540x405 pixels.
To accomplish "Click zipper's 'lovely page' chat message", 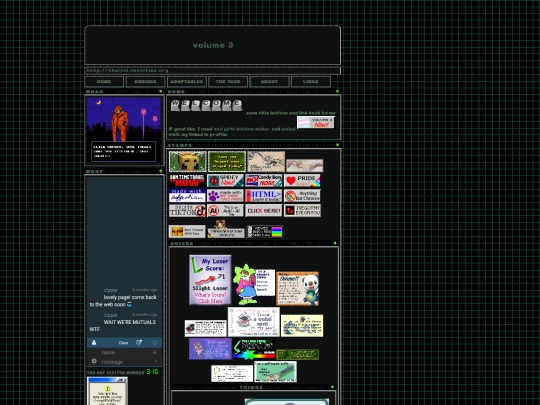I will 123,301.
